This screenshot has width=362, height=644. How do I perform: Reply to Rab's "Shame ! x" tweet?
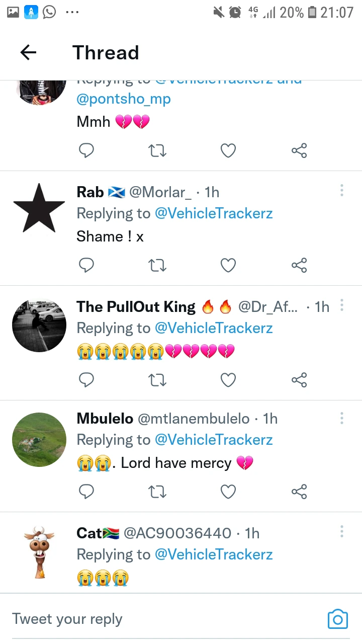(86, 265)
